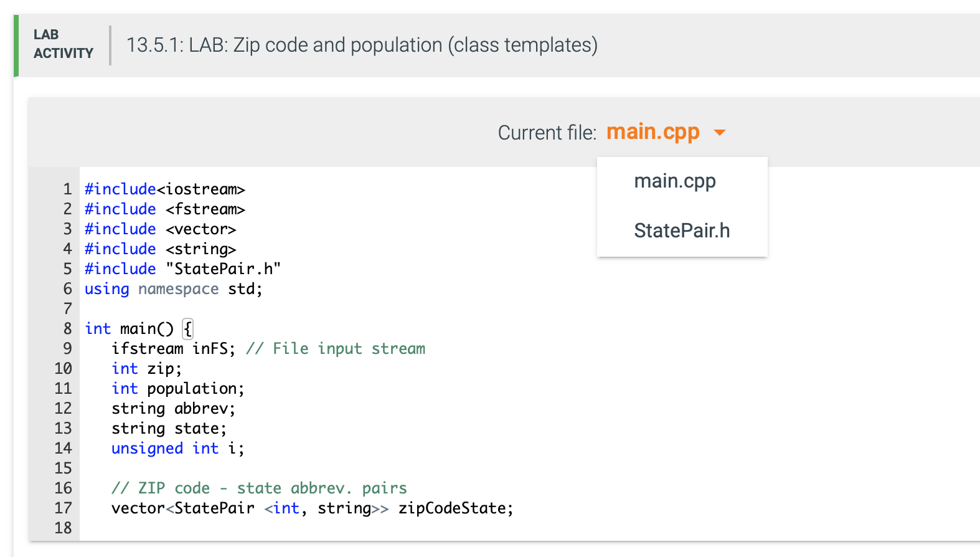Viewport: 980px width, 557px height.
Task: Click the '#include <vector>' code line
Action: click(x=161, y=229)
